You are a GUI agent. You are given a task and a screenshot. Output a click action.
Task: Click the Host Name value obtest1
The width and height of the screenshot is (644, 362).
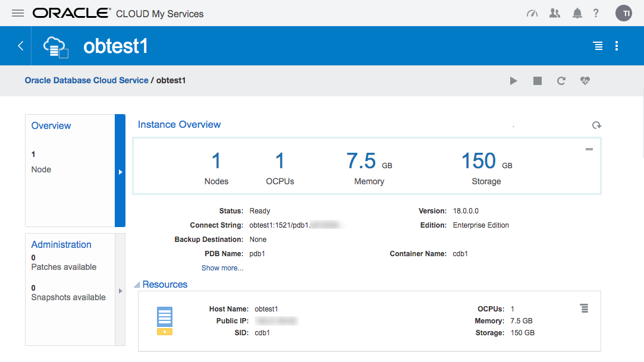click(x=266, y=309)
